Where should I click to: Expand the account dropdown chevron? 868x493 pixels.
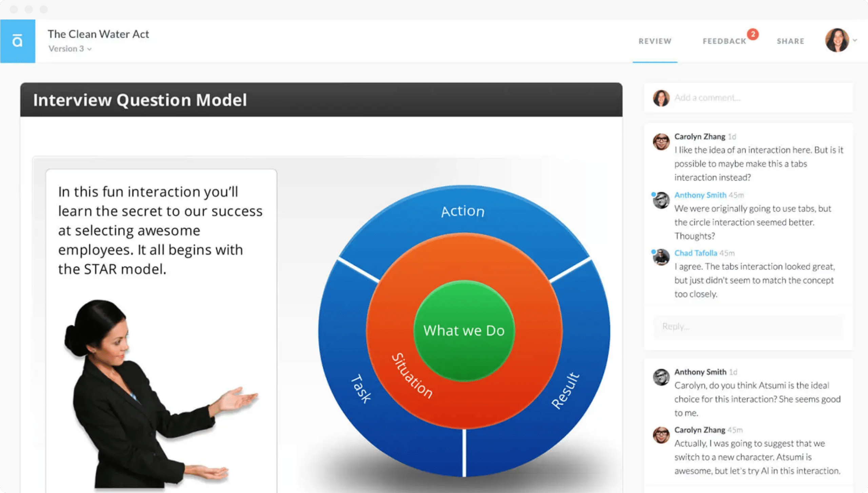(855, 40)
